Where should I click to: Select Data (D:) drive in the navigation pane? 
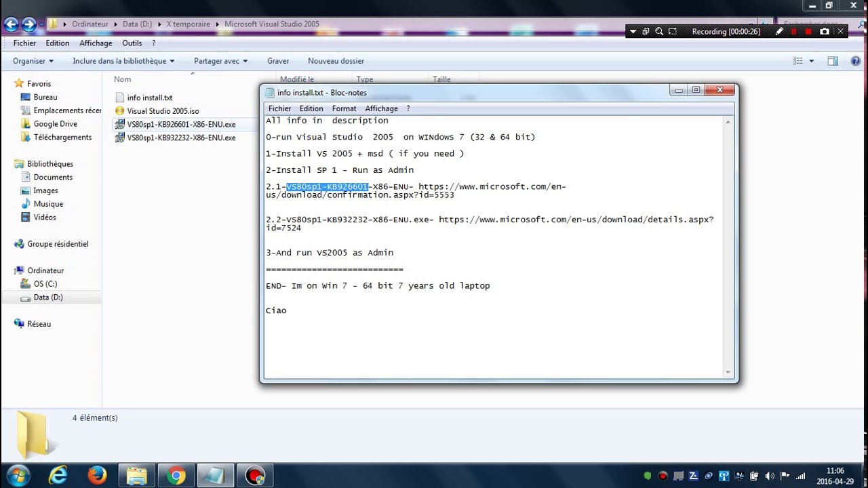(48, 298)
